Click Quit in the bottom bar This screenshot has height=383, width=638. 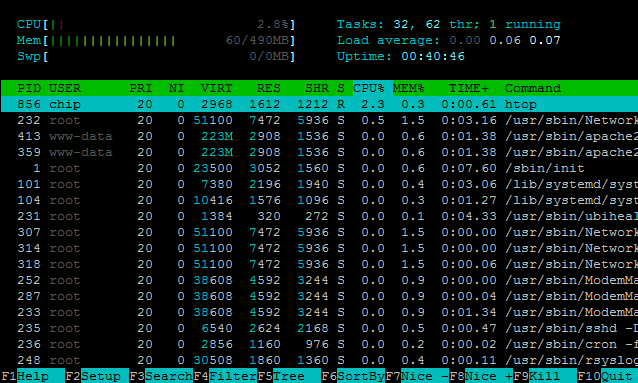(x=619, y=376)
